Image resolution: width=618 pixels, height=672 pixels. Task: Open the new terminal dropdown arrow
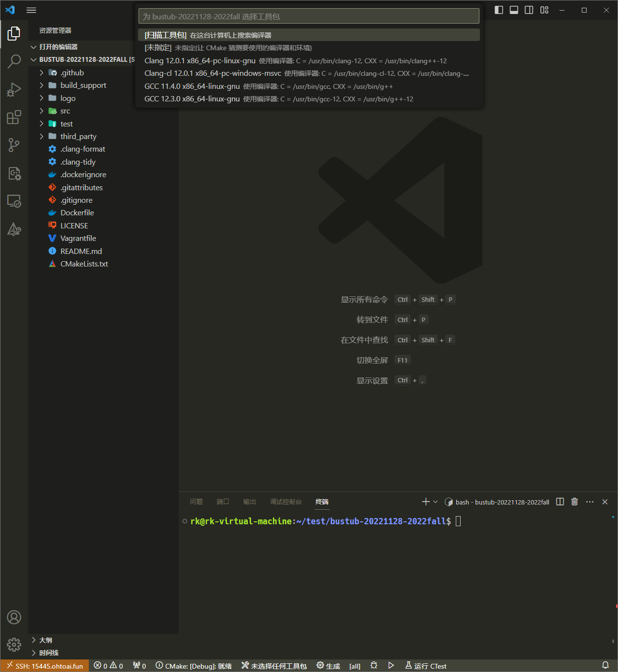[435, 502]
